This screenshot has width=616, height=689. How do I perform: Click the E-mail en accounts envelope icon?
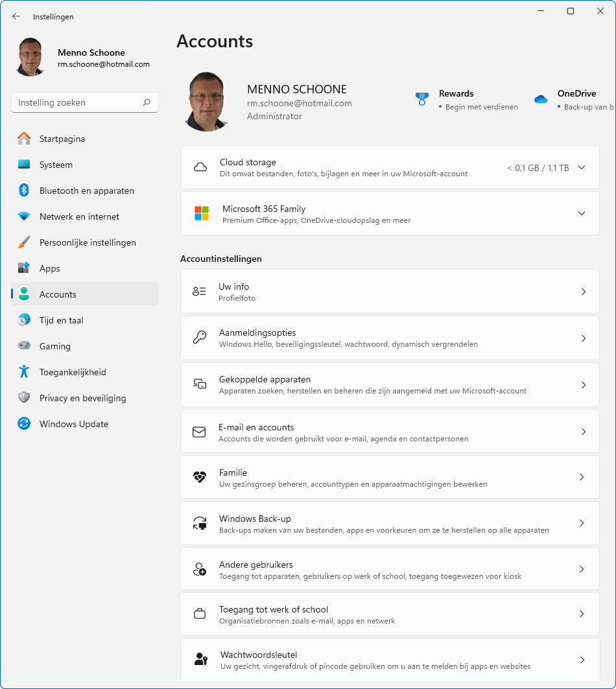[x=199, y=432]
